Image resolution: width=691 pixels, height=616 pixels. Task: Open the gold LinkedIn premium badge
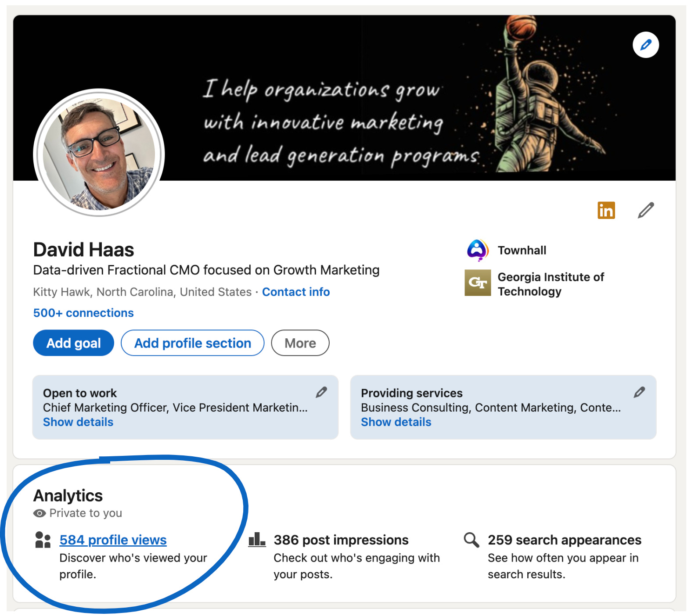click(x=606, y=210)
